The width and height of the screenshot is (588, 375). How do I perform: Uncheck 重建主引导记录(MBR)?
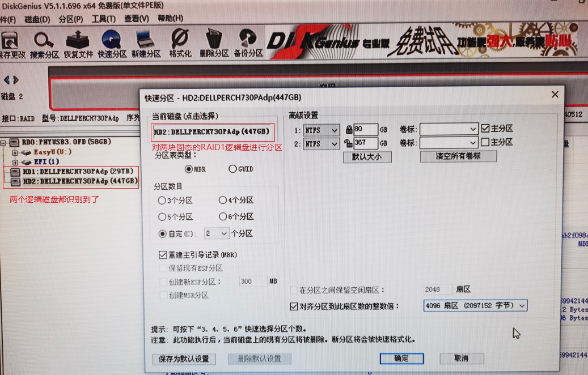click(x=163, y=254)
